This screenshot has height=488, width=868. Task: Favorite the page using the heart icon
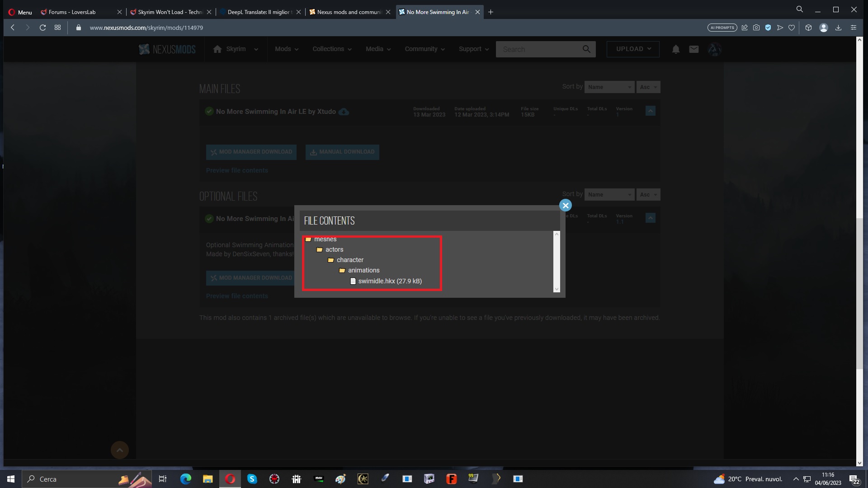(792, 28)
